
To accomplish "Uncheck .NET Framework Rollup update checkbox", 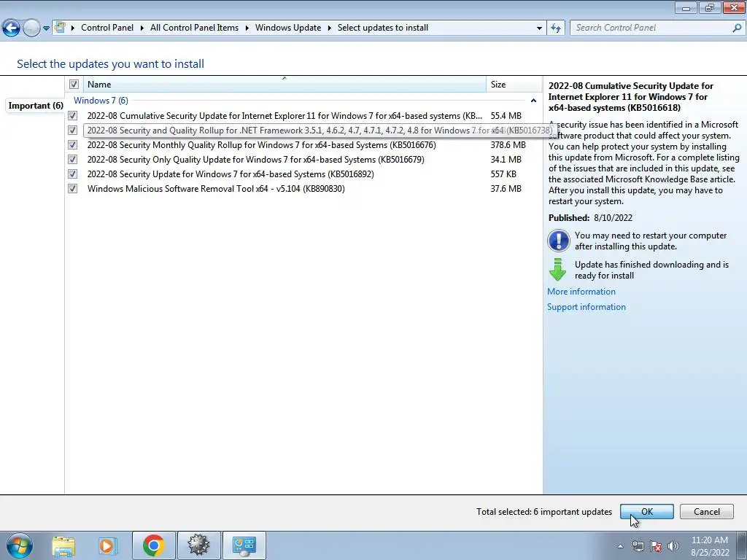I will tap(72, 130).
